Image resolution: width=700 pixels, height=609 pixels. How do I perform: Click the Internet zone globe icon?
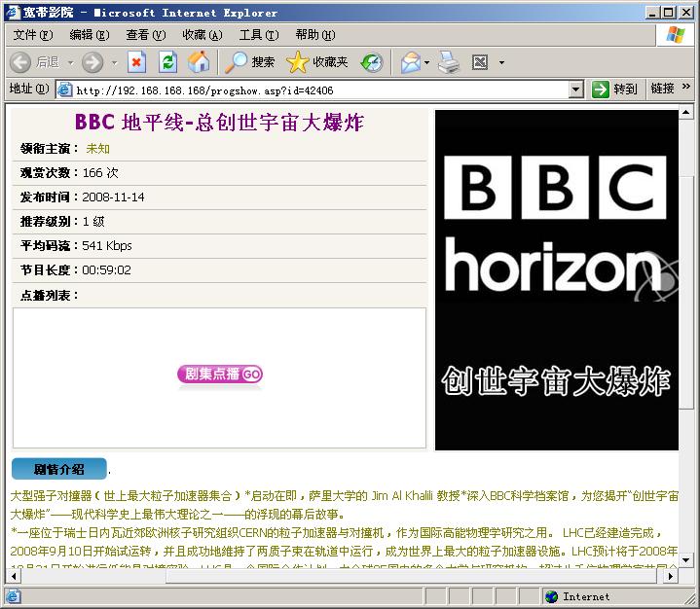click(x=552, y=596)
